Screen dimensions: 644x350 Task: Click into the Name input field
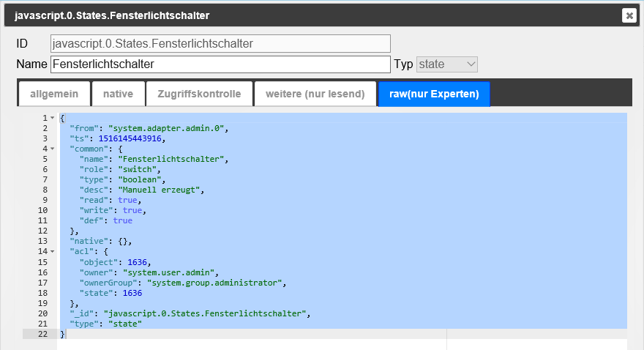coord(220,64)
